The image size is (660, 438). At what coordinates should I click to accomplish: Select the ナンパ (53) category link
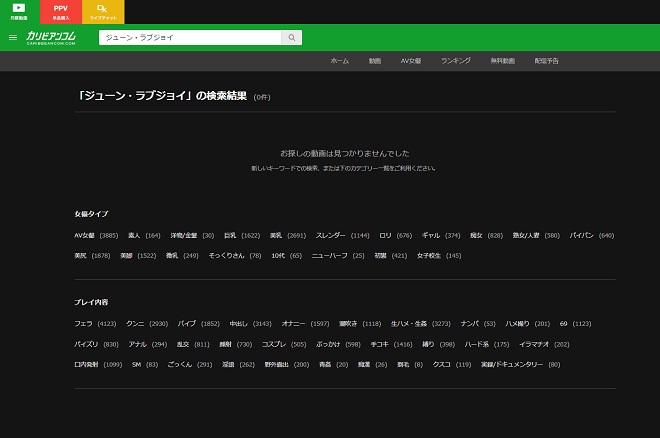pos(478,324)
